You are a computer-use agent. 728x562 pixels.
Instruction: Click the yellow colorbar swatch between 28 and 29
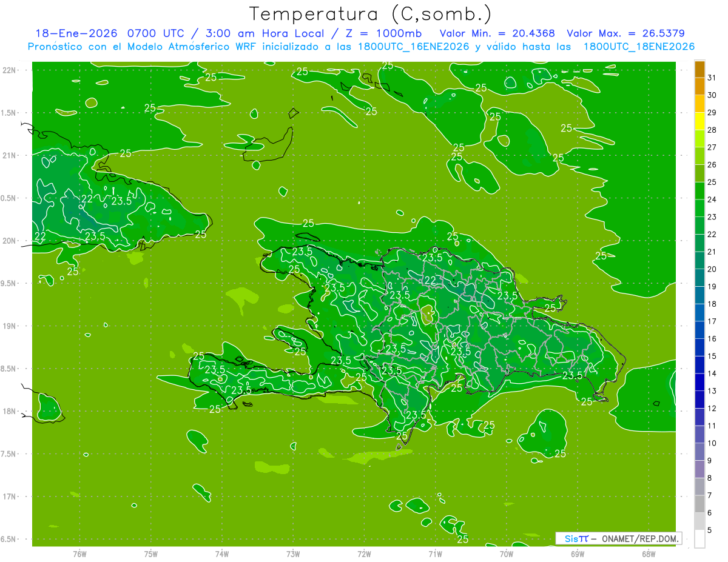(x=699, y=121)
